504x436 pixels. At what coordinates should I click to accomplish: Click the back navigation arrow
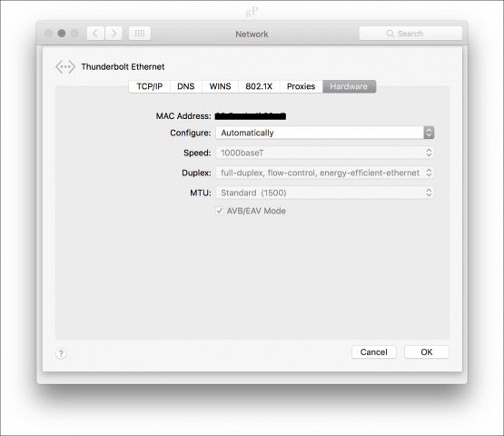(95, 33)
